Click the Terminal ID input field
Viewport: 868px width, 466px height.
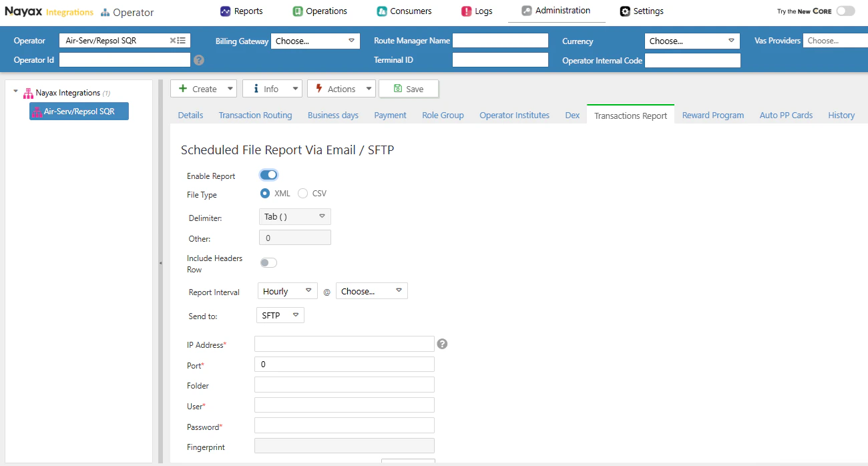pos(500,60)
